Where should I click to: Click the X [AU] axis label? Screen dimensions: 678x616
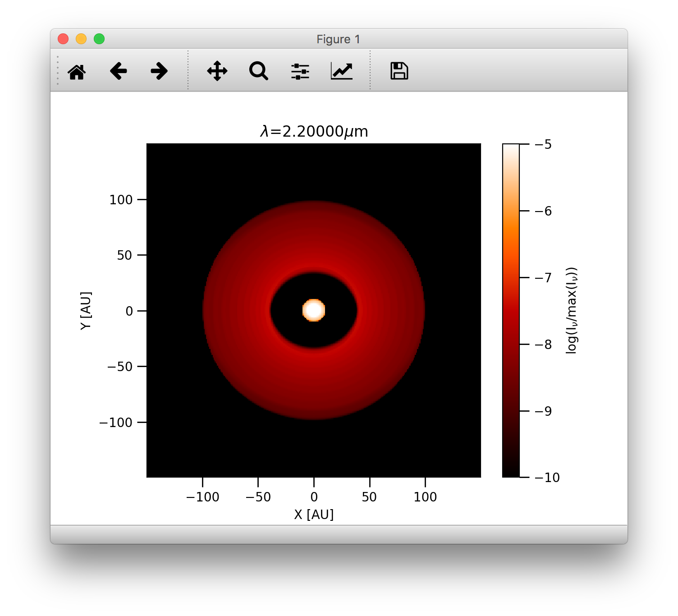pos(314,515)
